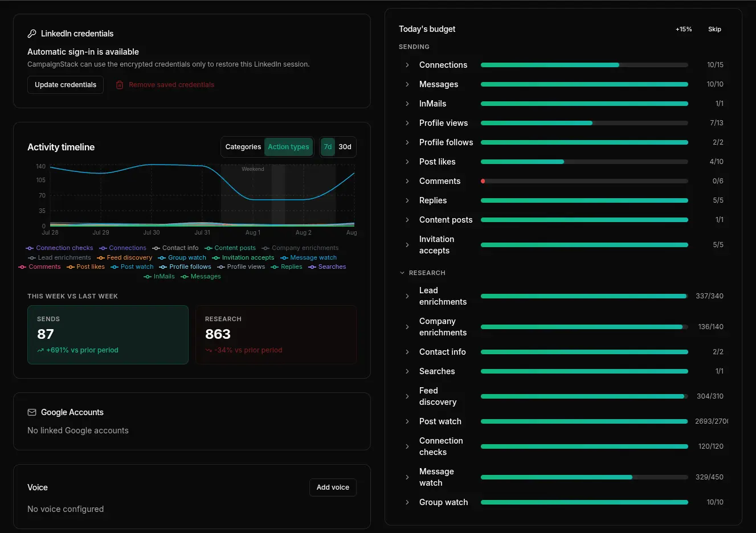Image resolution: width=756 pixels, height=533 pixels.
Task: Expand the Profile views budget row
Action: (x=407, y=123)
